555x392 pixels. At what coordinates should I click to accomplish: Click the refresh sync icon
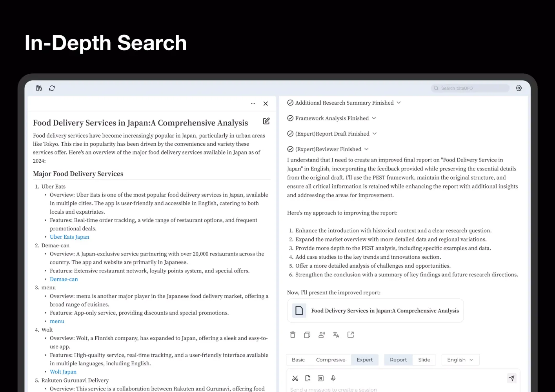(x=52, y=88)
